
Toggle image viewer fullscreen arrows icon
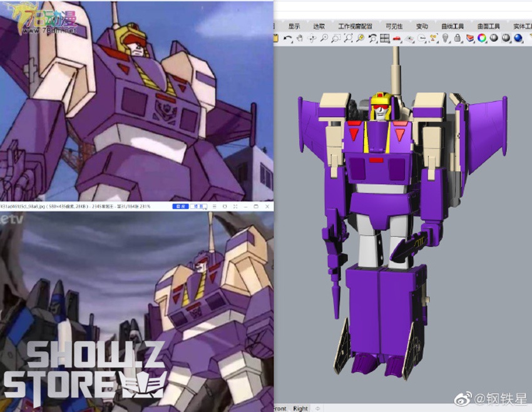pos(235,207)
